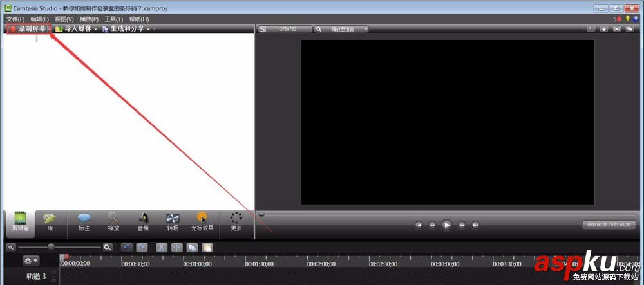The width and height of the screenshot is (644, 285).
Task: Click the 录制屏幕 record screen button
Action: pos(28,29)
